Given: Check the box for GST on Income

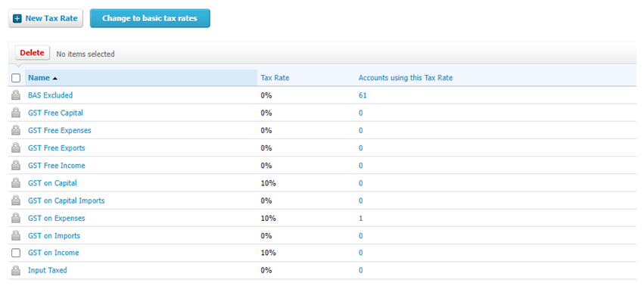Looking at the screenshot, I should (x=16, y=253).
